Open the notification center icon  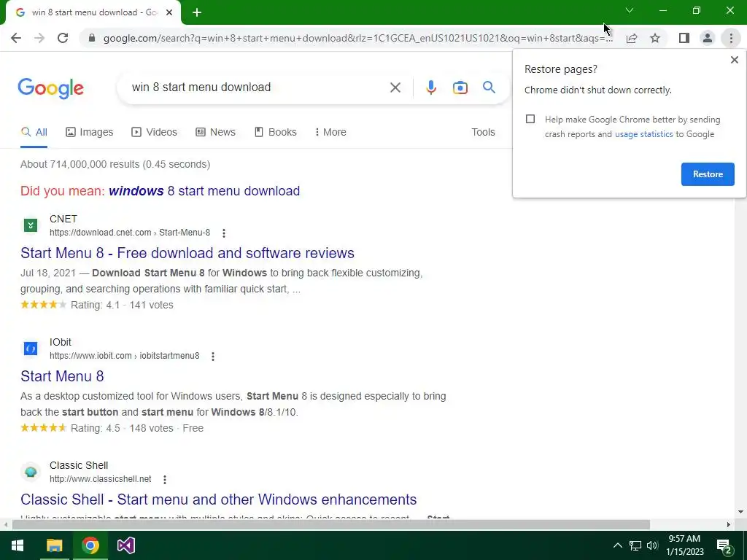[724, 546]
